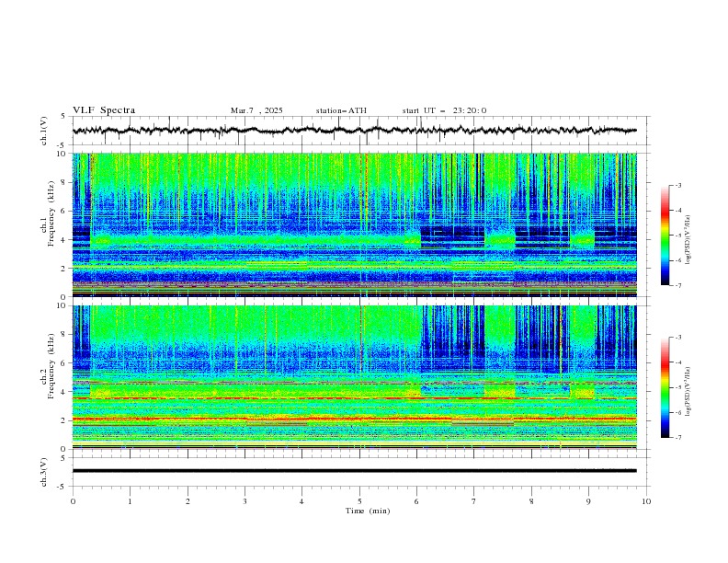
Task: Click the '-5' tick on ch.3(V) axis
Action: point(62,487)
